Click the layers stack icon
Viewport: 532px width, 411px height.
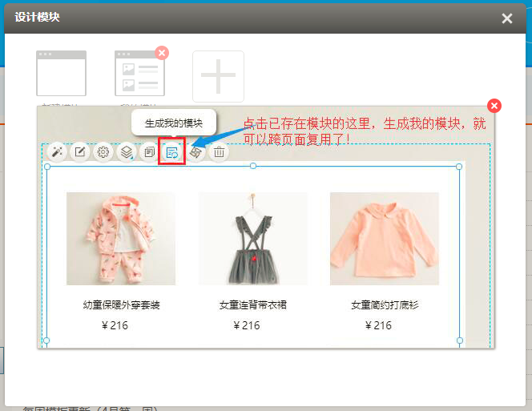click(127, 151)
